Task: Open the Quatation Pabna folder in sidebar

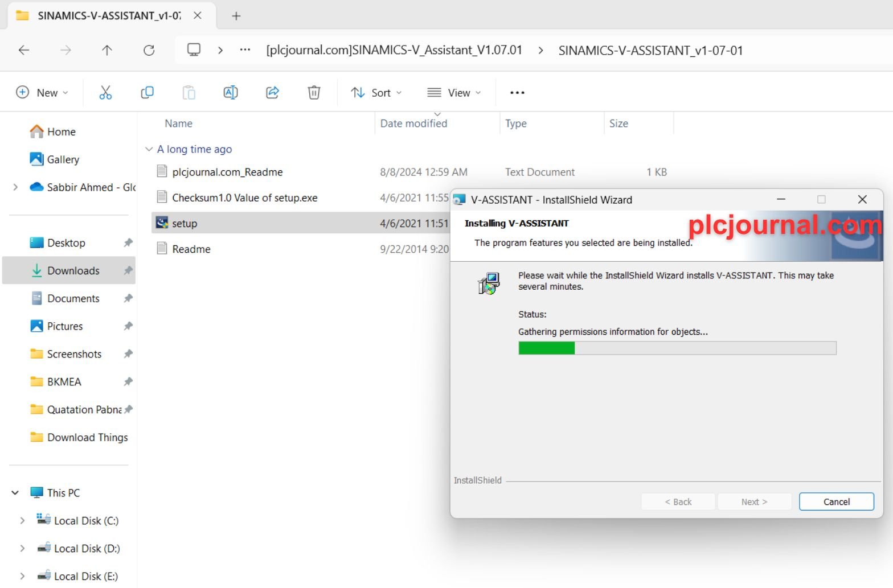Action: click(76, 409)
